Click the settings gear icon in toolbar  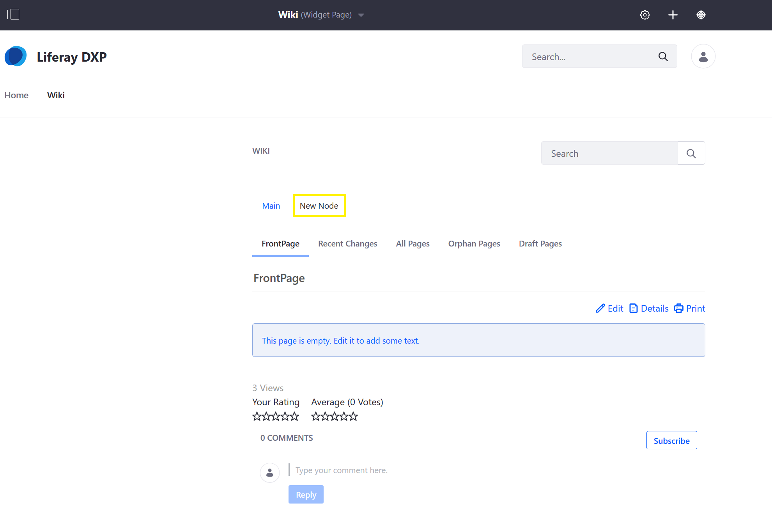click(645, 15)
